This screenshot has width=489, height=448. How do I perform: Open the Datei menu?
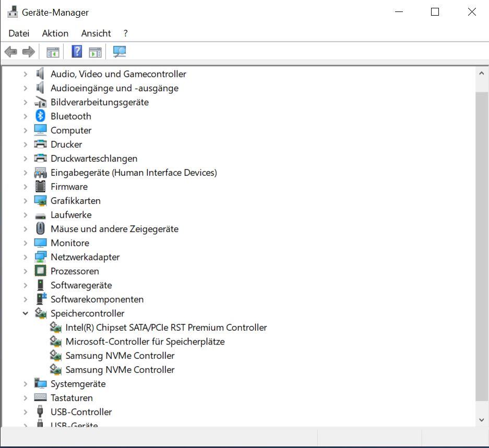[x=19, y=33]
